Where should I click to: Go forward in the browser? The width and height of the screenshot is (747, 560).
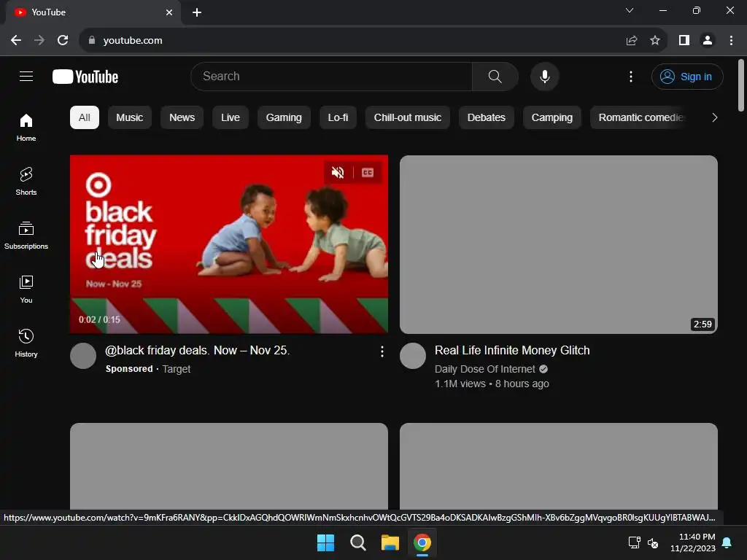(39, 40)
